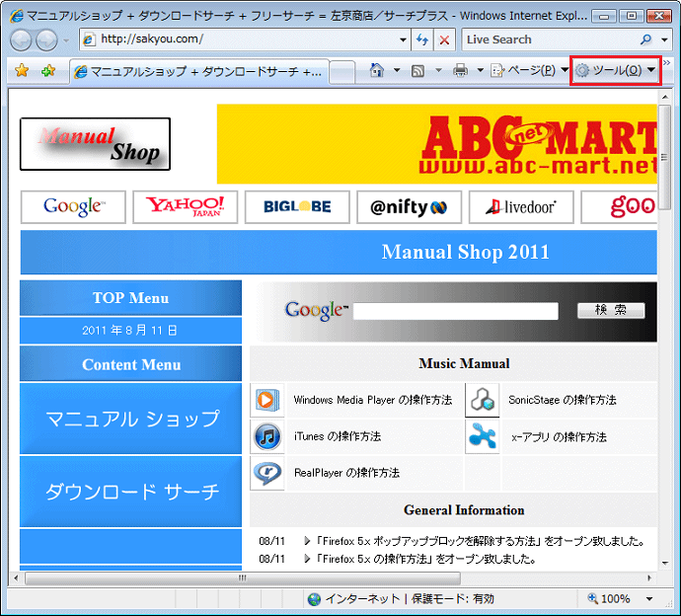The width and height of the screenshot is (681, 616).
Task: Click the livedoor button
Action: coord(521,206)
